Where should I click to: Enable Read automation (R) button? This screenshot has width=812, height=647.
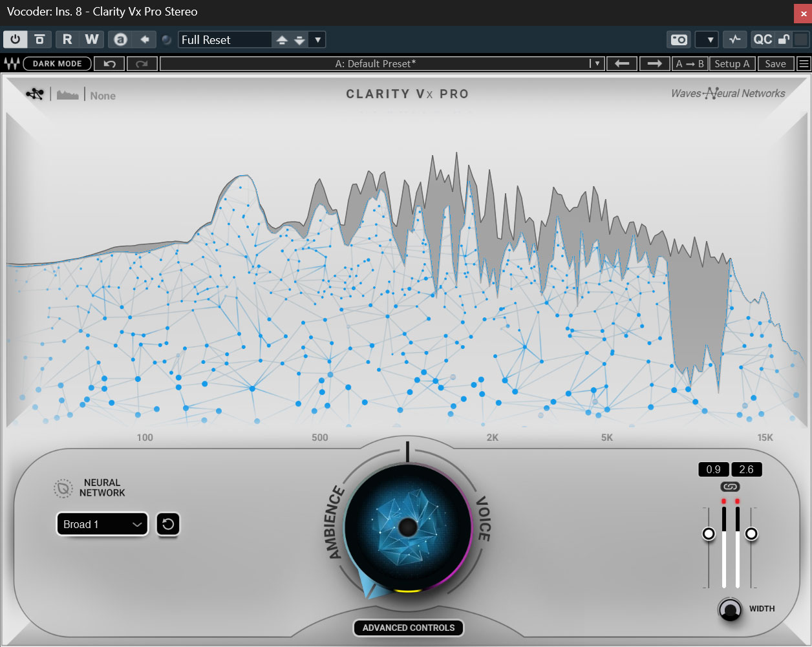point(67,39)
